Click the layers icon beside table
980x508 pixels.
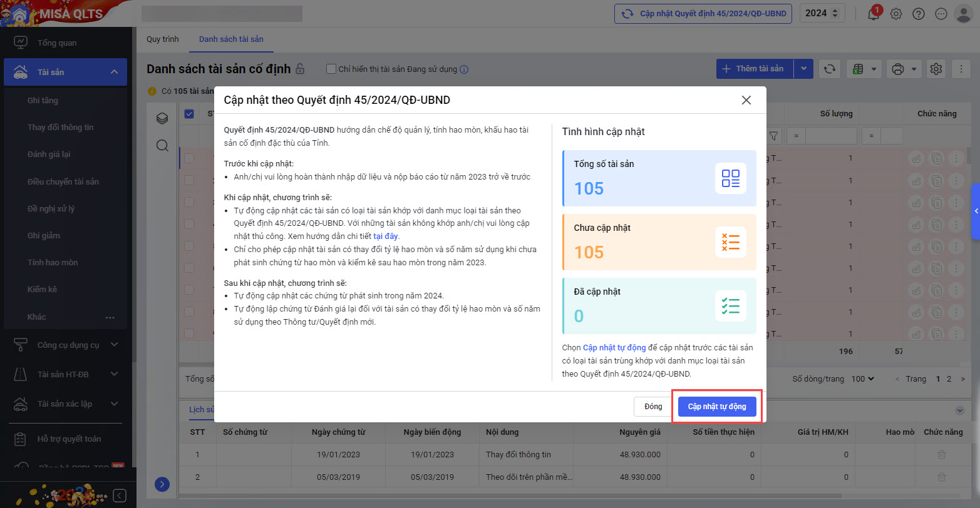click(x=162, y=118)
